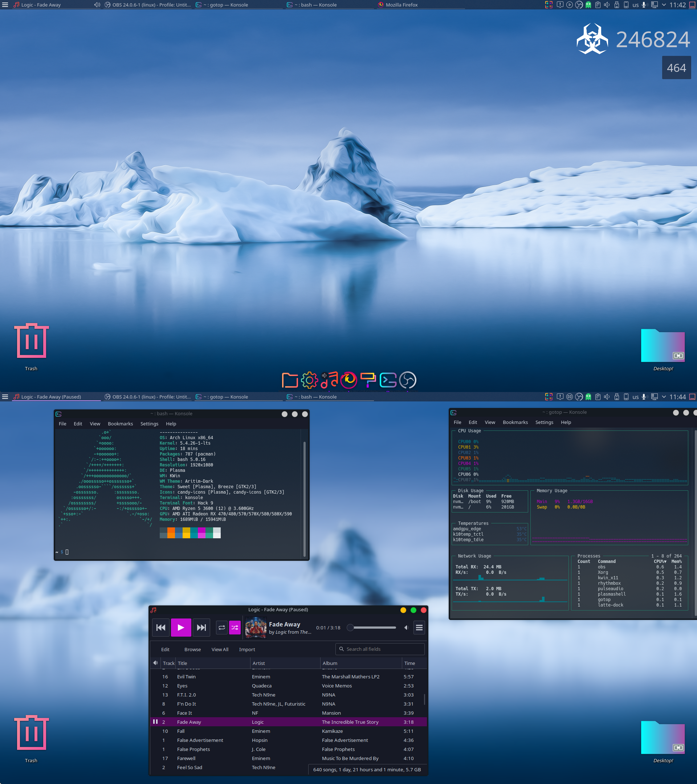
Task: Open the file manager folder icon in the dock
Action: 290,380
